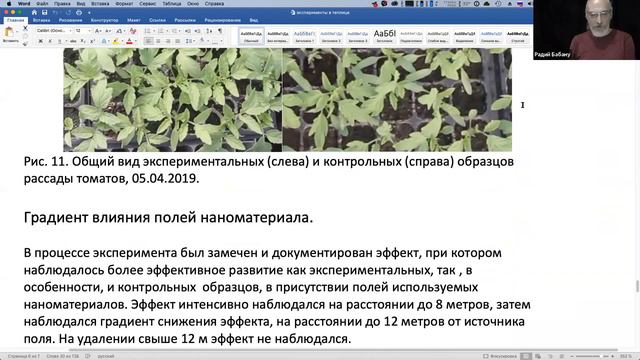This screenshot has width=640, height=360.
Task: Click the Superscript x² icon
Action: 92,41
